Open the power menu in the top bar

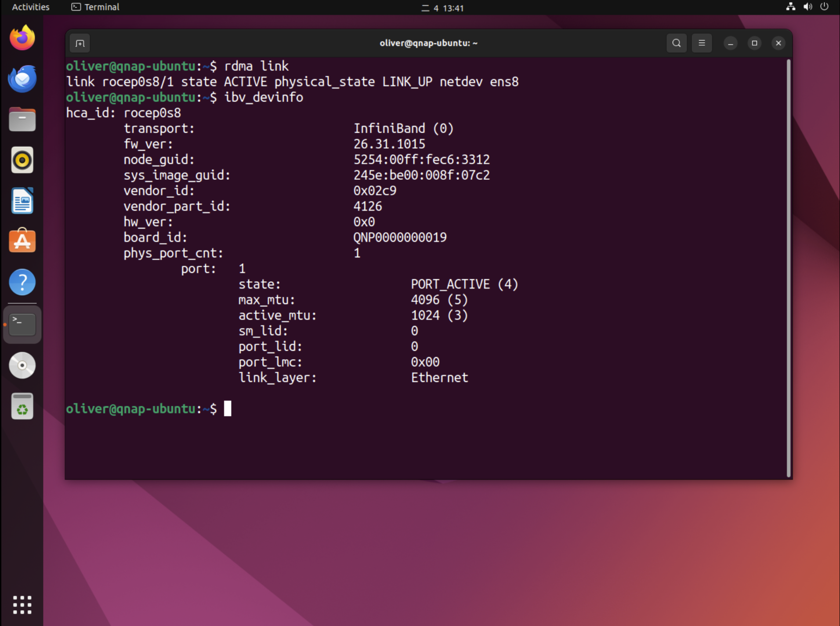(x=824, y=7)
